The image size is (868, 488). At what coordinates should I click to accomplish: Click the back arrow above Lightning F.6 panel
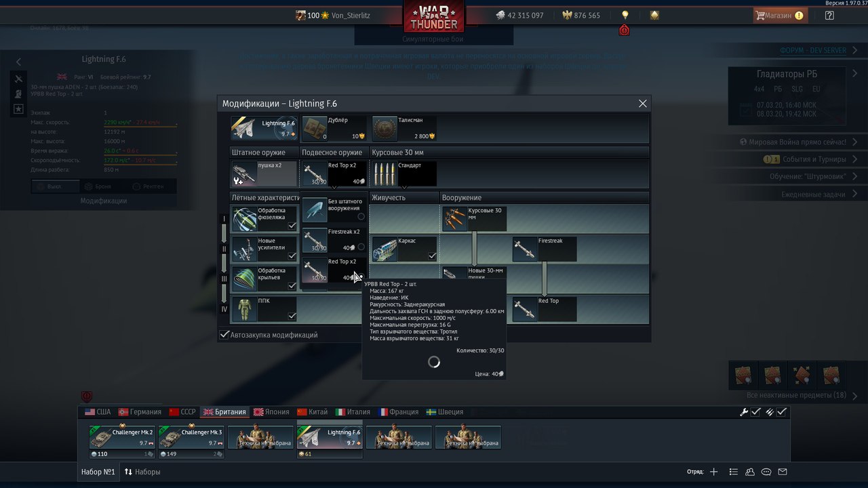tap(18, 62)
